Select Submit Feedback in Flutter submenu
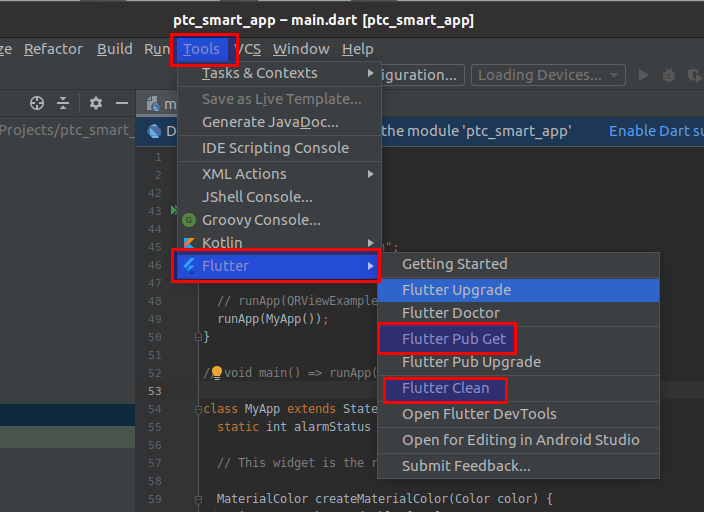The width and height of the screenshot is (704, 512). tap(519, 466)
